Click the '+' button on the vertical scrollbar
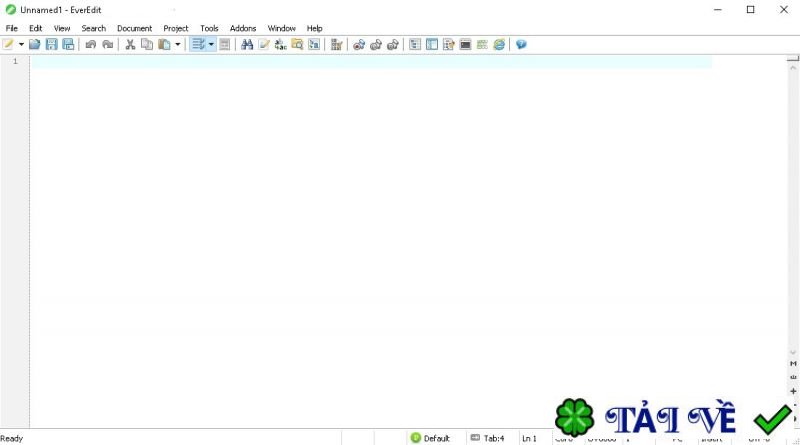Screen dimensions: 800x445 click(793, 391)
